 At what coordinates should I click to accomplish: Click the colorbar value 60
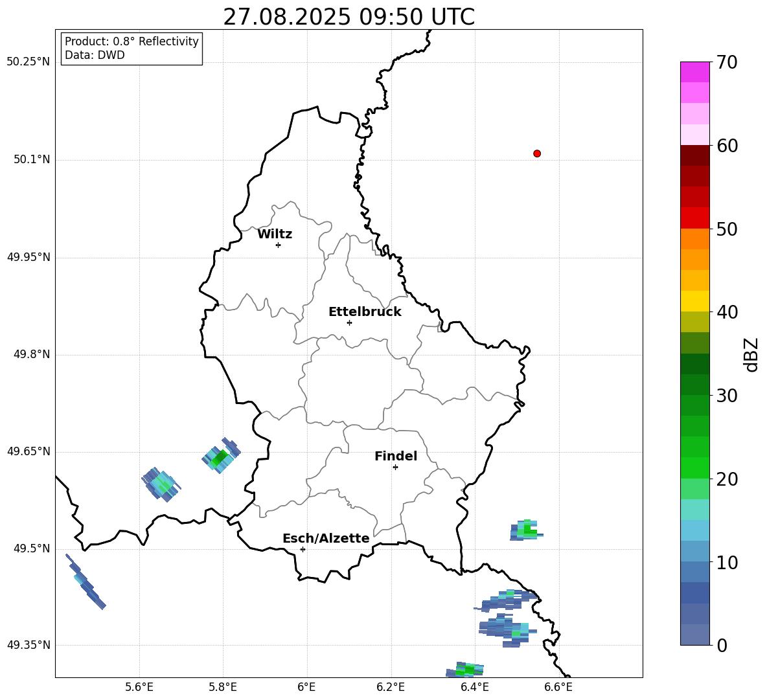tap(727, 146)
